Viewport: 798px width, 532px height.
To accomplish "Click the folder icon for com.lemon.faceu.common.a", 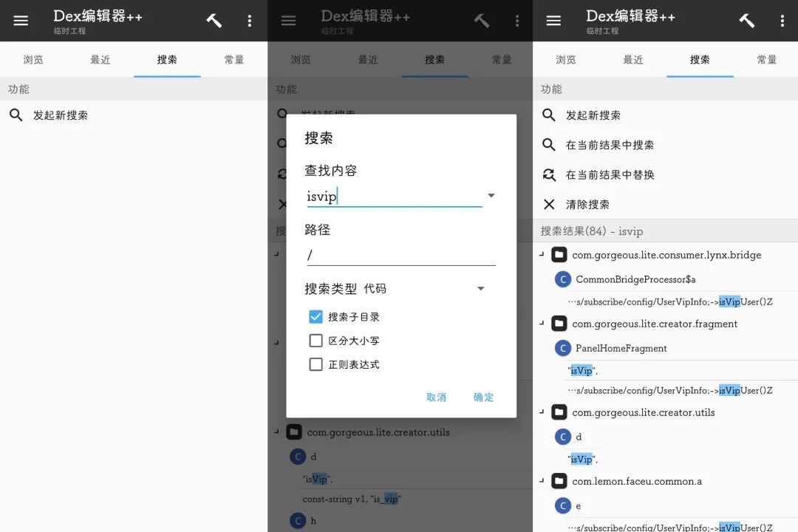I will (559, 481).
